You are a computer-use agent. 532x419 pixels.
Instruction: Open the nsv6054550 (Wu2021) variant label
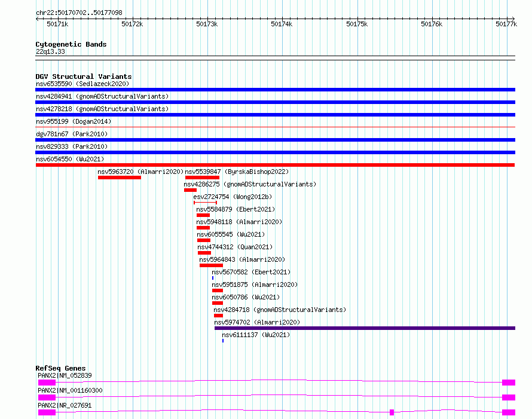[70, 159]
